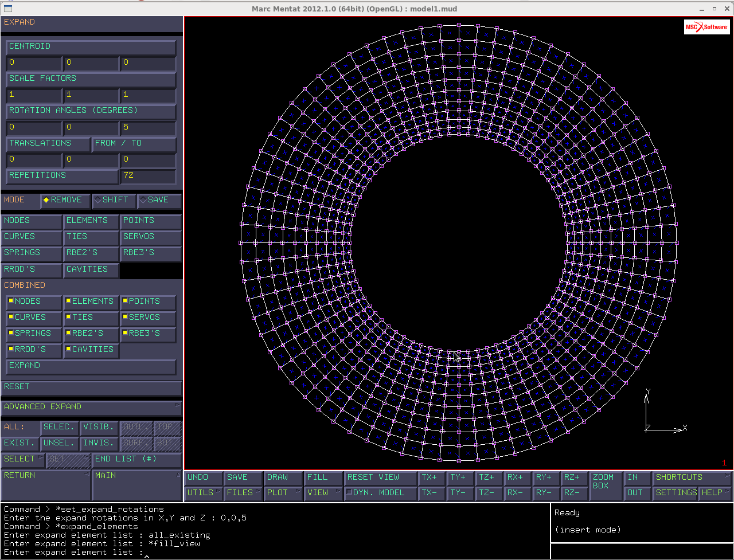Click the UNDO button

[204, 477]
